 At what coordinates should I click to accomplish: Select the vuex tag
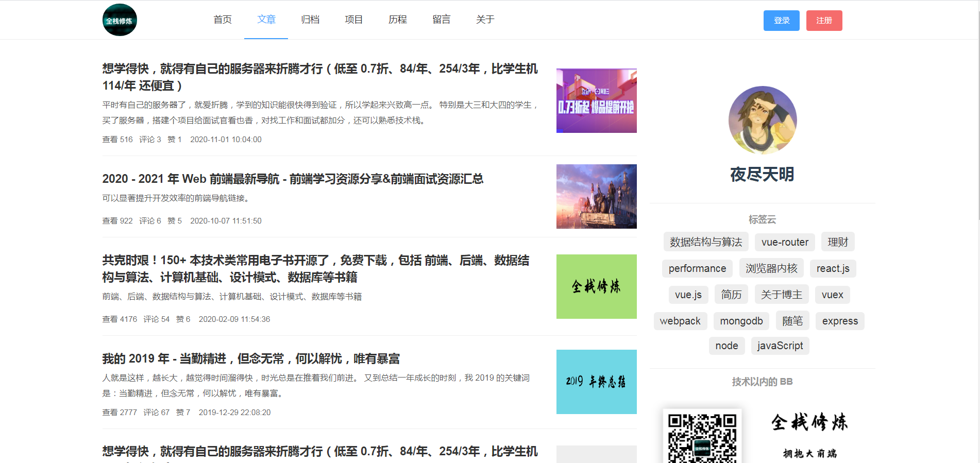point(833,295)
